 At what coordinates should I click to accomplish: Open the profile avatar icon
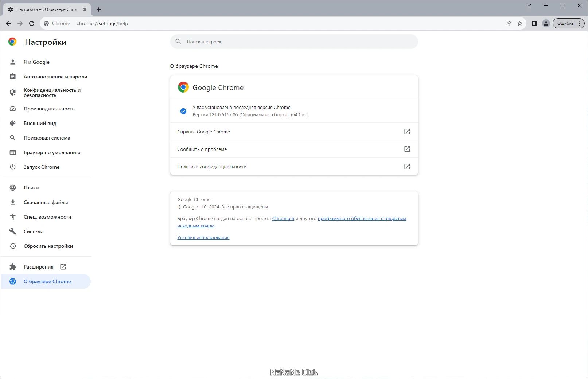(x=546, y=23)
